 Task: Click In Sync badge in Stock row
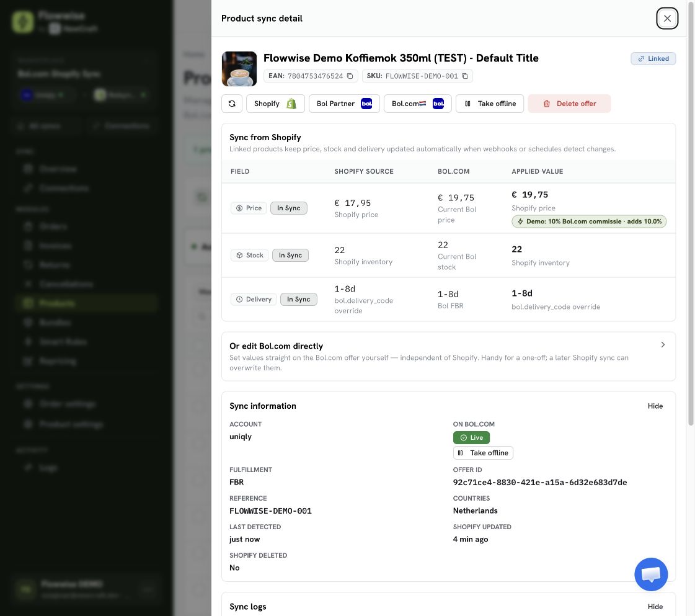(x=290, y=255)
